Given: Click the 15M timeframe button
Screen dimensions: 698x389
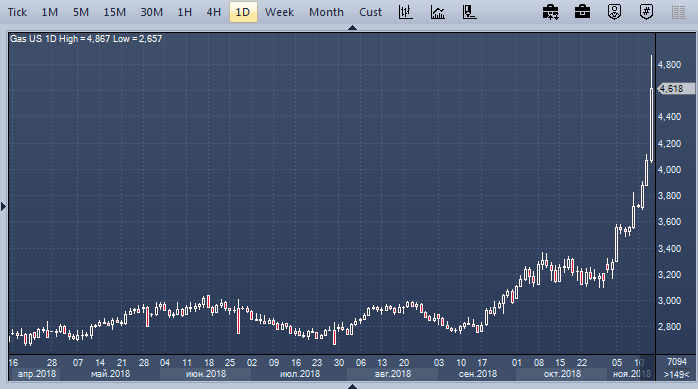Looking at the screenshot, I should coord(115,12).
